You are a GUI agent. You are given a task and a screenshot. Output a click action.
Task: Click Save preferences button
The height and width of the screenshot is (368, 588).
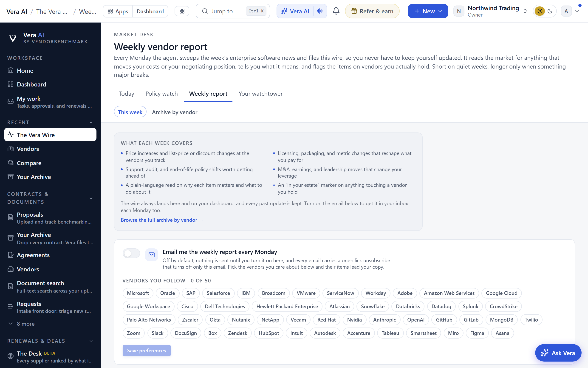tap(147, 351)
